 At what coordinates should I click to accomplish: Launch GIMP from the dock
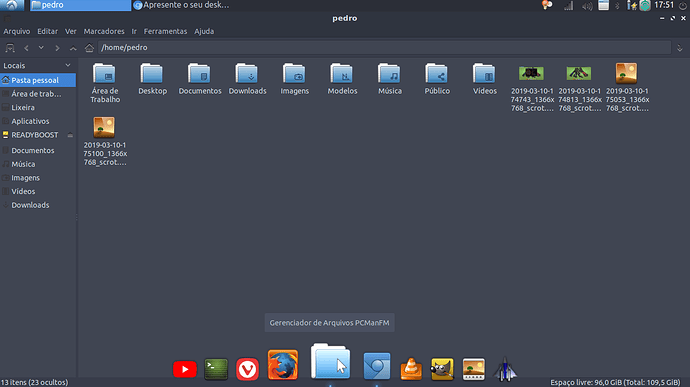point(442,369)
